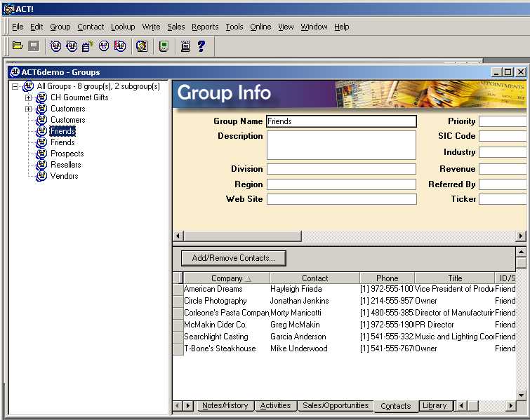Select the unhighlighted Friends group label
Screen dimensions: 530x420
coord(62,142)
